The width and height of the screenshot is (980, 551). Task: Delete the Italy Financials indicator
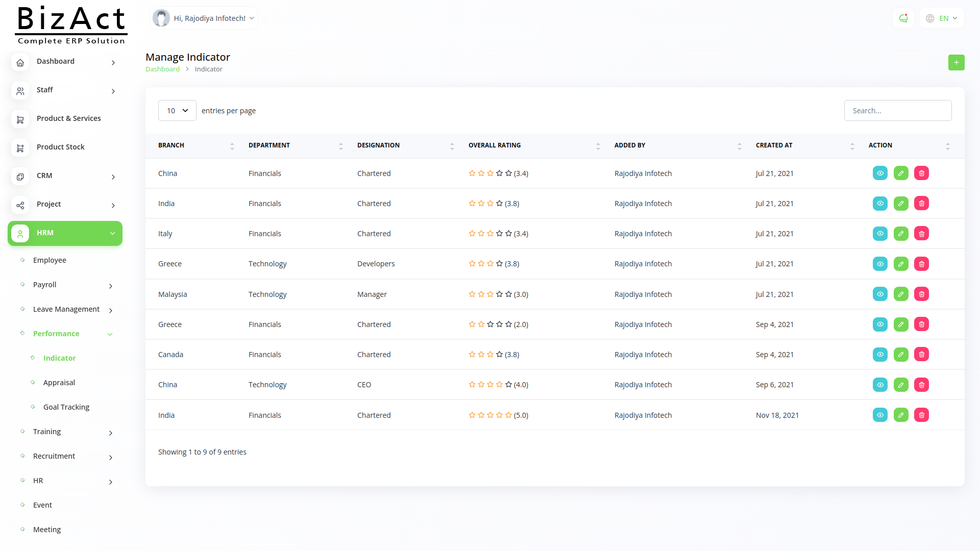pos(921,234)
